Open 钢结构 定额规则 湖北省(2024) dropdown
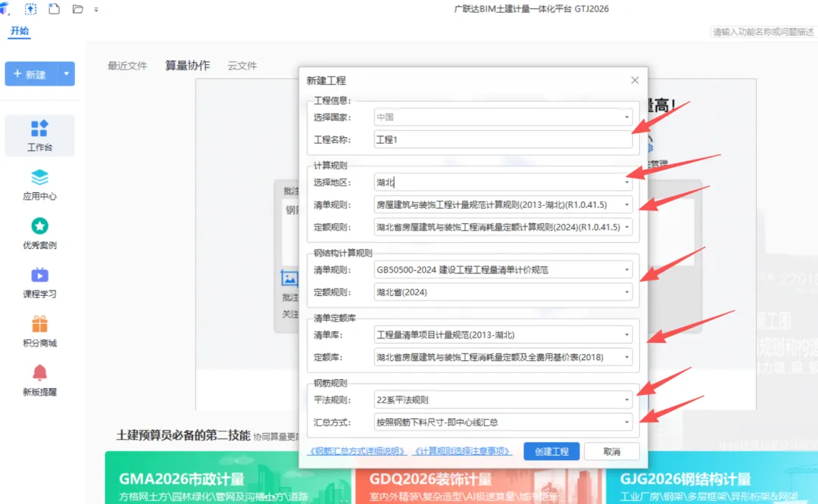Viewport: 818px width, 504px height. [x=504, y=292]
